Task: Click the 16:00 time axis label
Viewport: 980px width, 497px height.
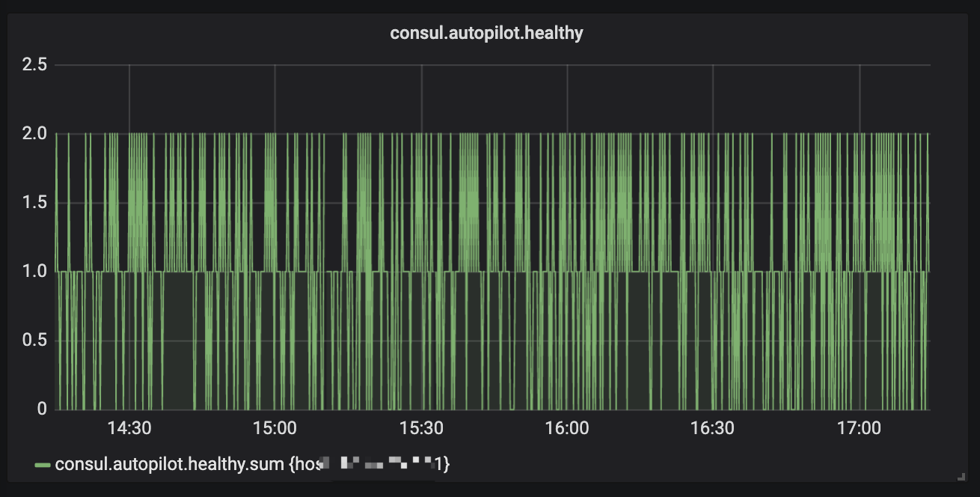Action: (567, 429)
